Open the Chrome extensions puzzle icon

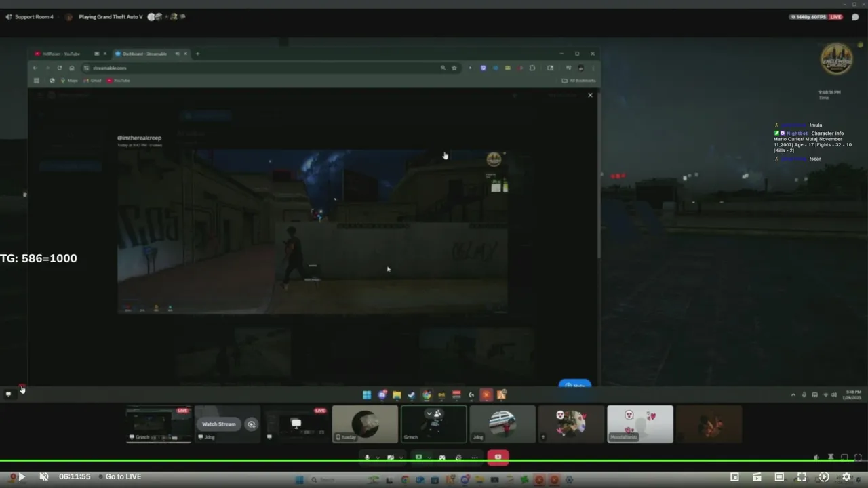(x=532, y=68)
